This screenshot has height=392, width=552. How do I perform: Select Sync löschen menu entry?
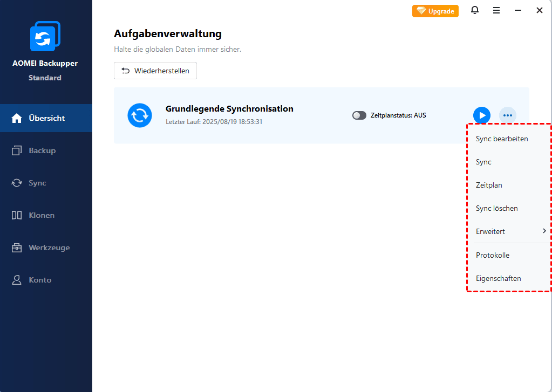coord(509,208)
